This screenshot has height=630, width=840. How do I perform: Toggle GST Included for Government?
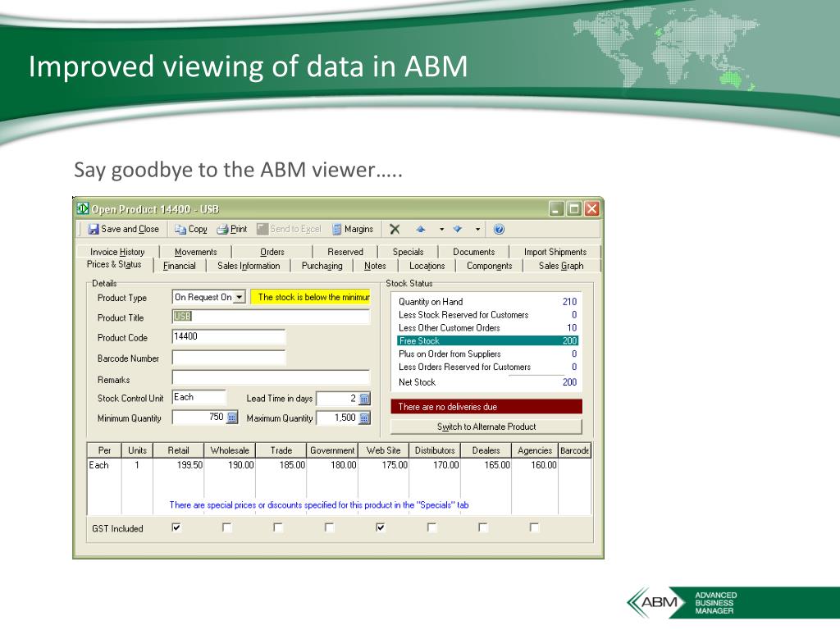[x=330, y=527]
